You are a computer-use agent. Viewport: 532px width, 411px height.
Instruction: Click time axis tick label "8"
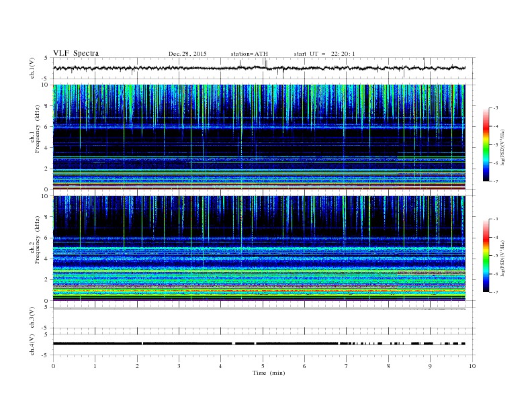click(x=388, y=366)
